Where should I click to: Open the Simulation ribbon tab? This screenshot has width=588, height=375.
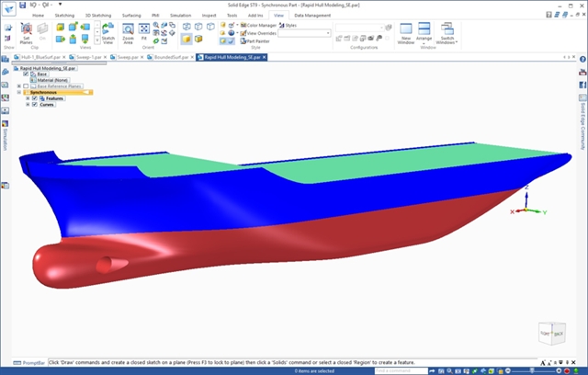(x=180, y=16)
